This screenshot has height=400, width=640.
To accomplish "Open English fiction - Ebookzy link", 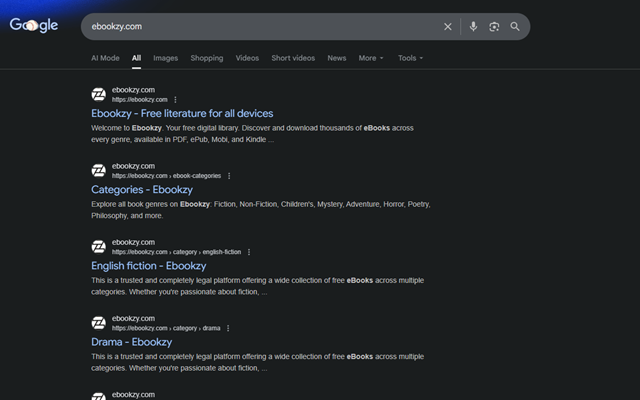I will pyautogui.click(x=149, y=266).
